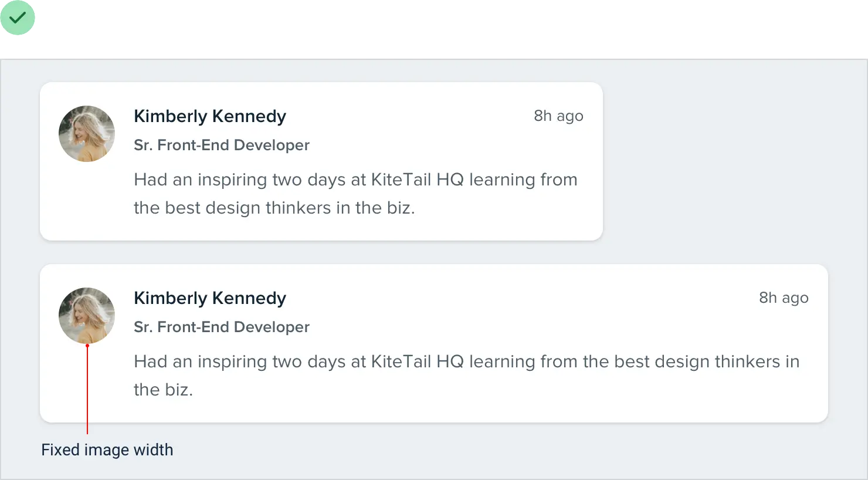Open Kimberly's avatar in the wider card
Viewport: 868px width, 480px height.
tap(87, 316)
